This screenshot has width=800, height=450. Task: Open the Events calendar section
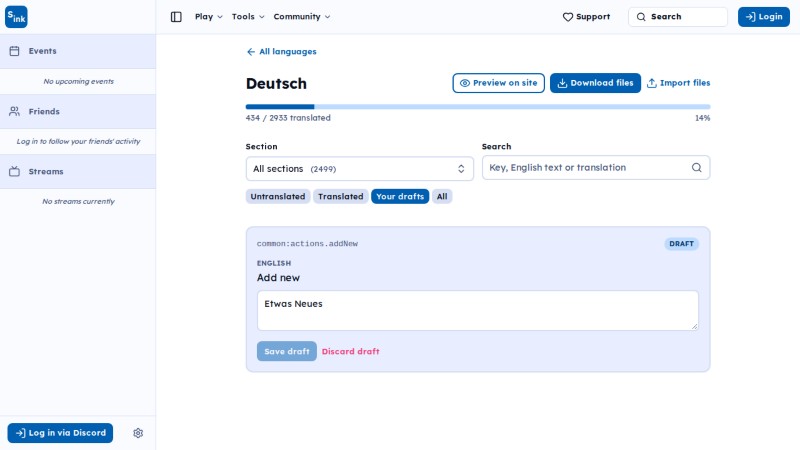point(78,51)
